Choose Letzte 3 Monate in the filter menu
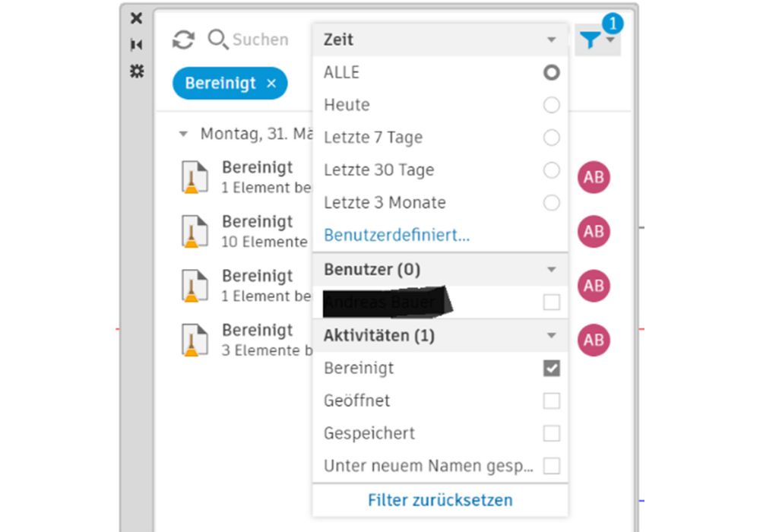Image resolution: width=760 pixels, height=532 pixels. [552, 203]
